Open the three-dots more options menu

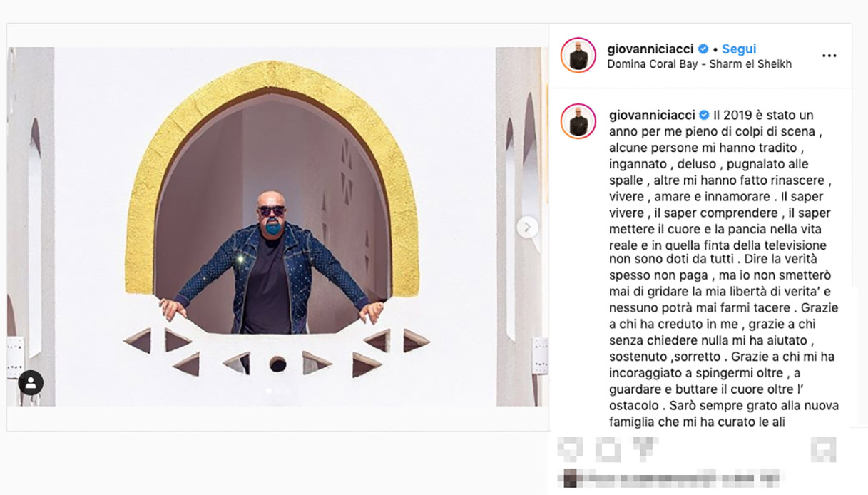(829, 56)
